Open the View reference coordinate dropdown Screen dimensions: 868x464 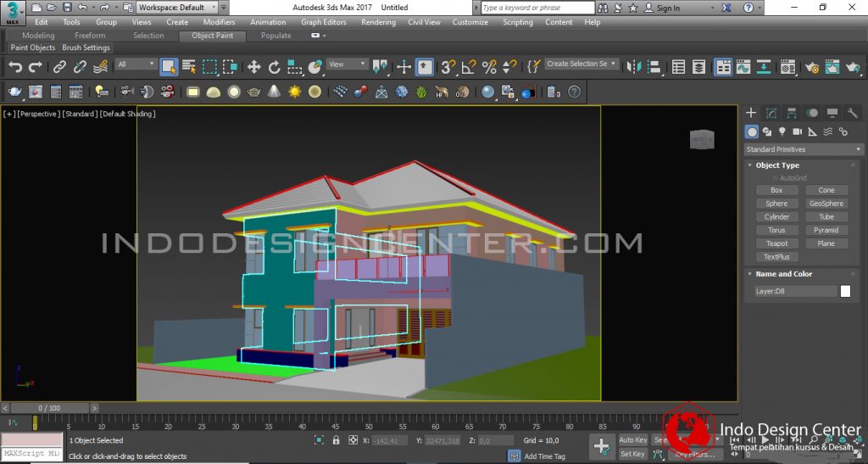click(347, 64)
